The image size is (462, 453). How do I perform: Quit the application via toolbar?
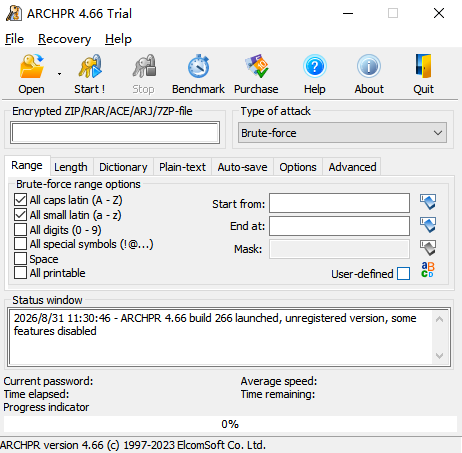pos(423,75)
